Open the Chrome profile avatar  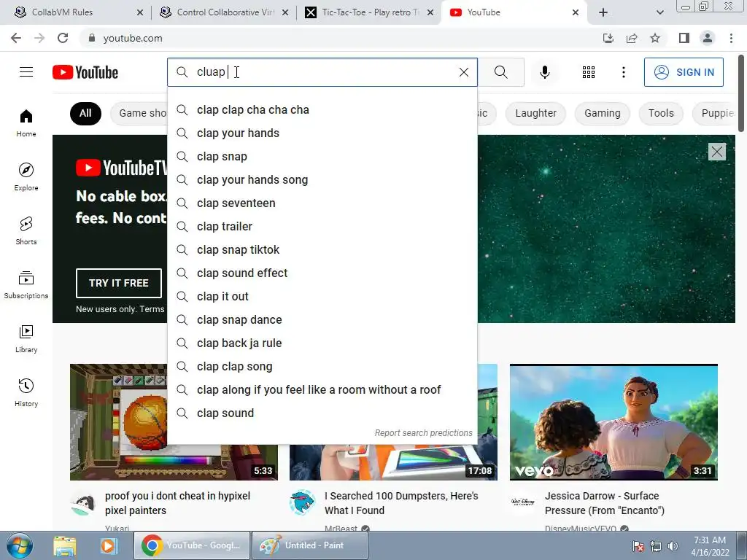pos(708,38)
